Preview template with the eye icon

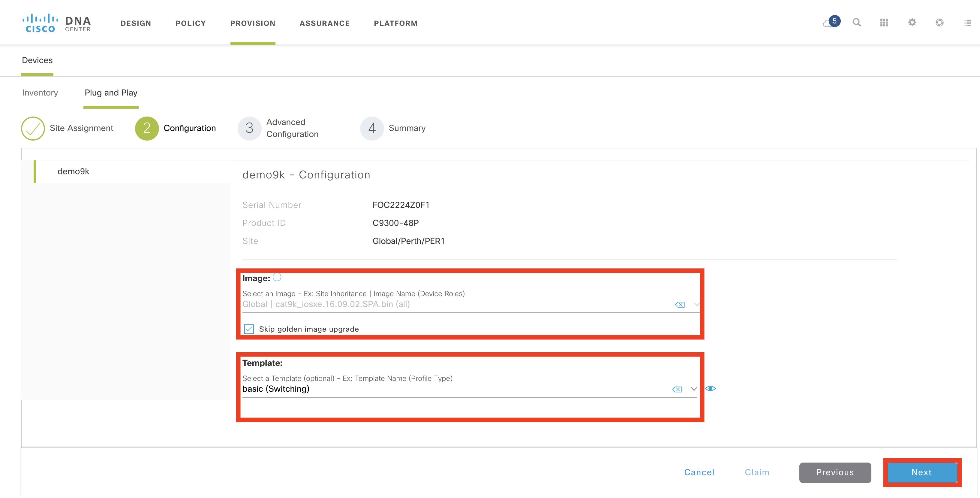[x=710, y=388]
